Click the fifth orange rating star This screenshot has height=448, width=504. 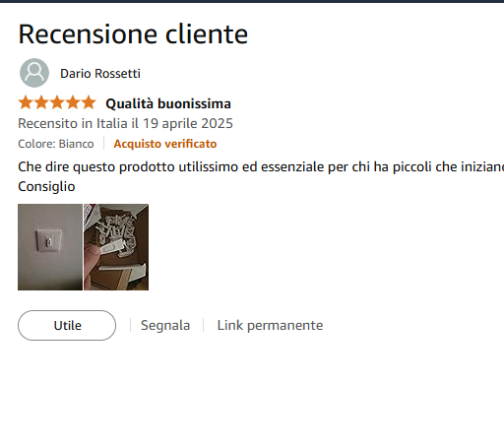point(89,102)
